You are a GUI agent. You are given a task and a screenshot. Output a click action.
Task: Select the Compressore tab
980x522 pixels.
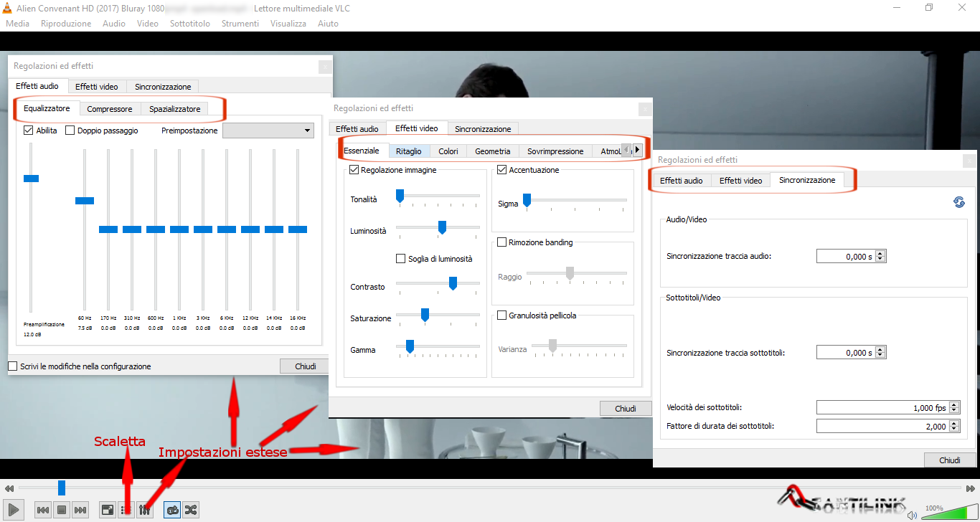(110, 109)
